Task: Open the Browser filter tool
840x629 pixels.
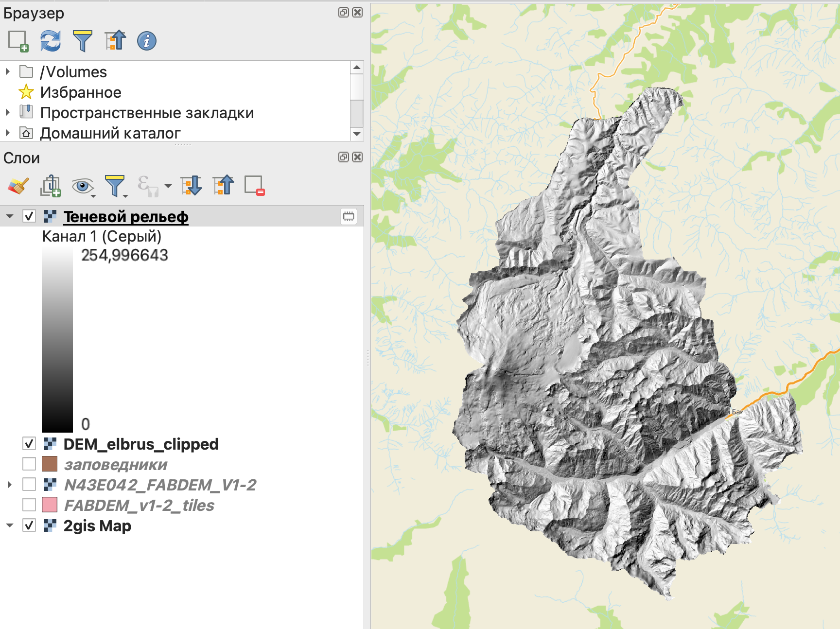Action: [82, 41]
